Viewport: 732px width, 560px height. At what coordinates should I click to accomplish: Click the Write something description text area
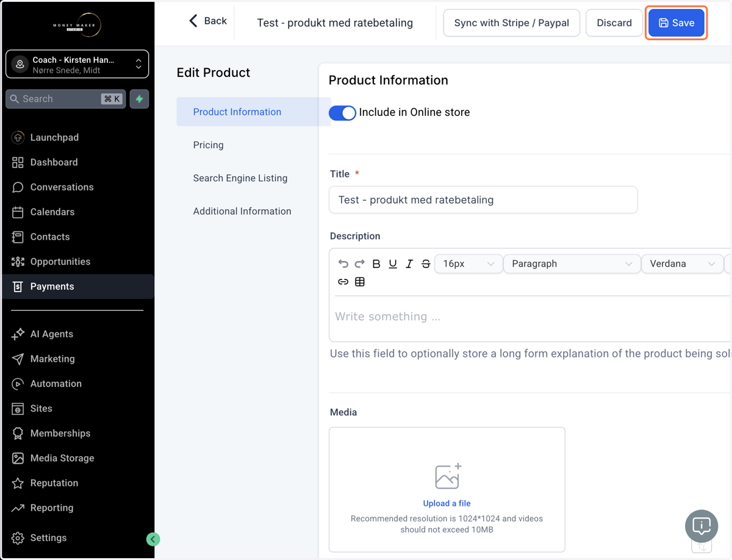point(529,318)
